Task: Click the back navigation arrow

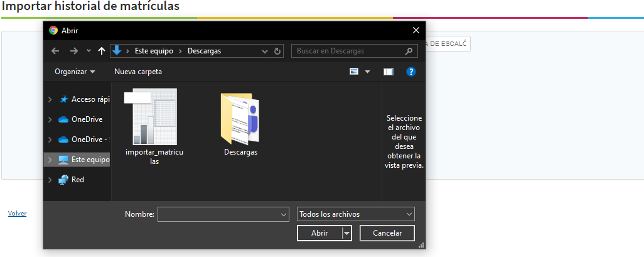Action: pos(55,51)
